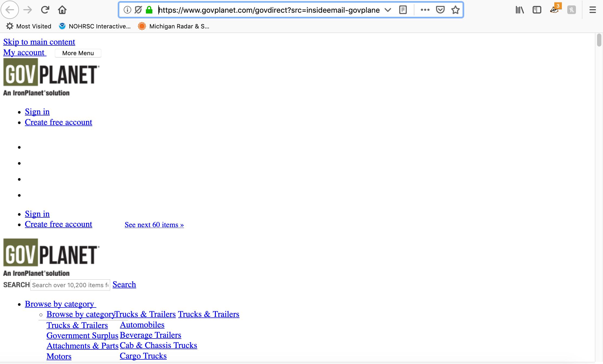The width and height of the screenshot is (603, 364).
Task: Follow the See next 60 items link
Action: pyautogui.click(x=154, y=225)
